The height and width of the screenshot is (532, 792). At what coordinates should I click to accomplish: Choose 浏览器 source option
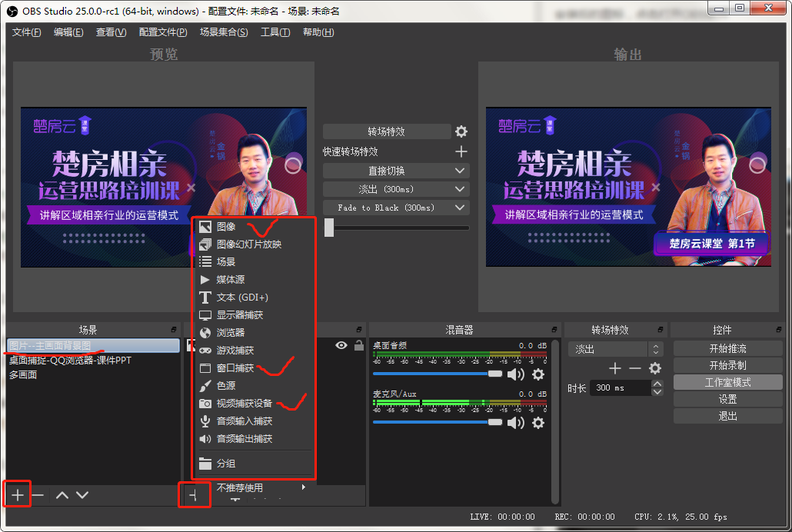(x=255, y=332)
